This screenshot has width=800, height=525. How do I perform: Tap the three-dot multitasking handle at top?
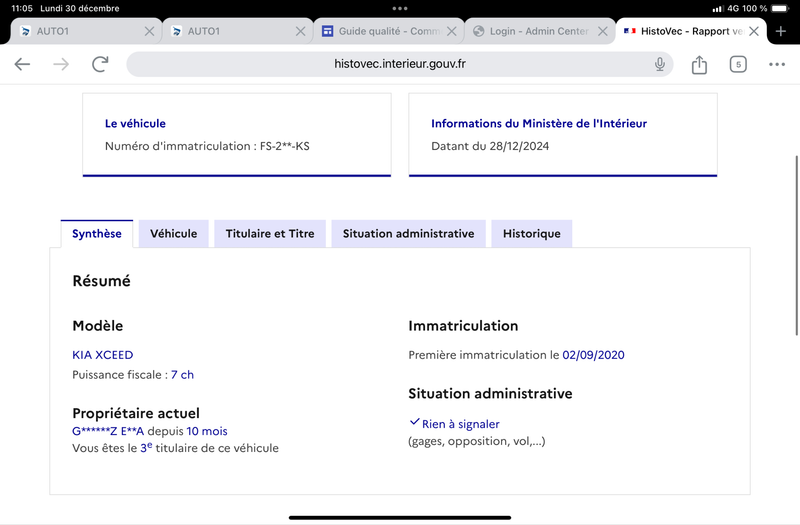pos(399,8)
